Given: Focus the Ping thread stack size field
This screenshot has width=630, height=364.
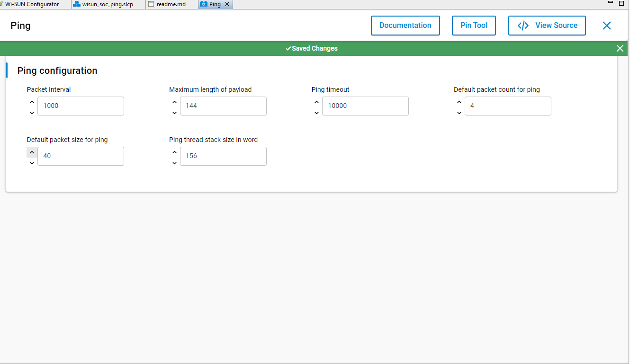Looking at the screenshot, I should point(223,156).
